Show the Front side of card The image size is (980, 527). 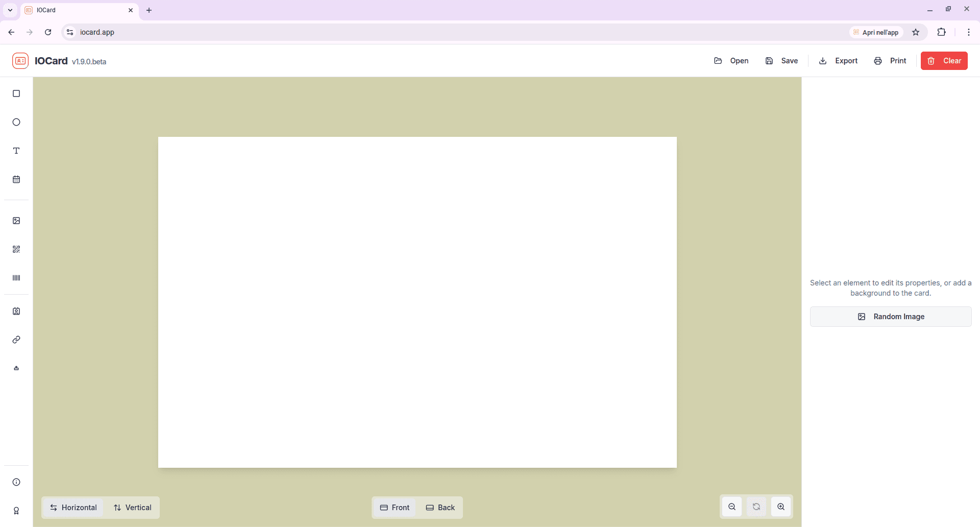click(x=395, y=508)
